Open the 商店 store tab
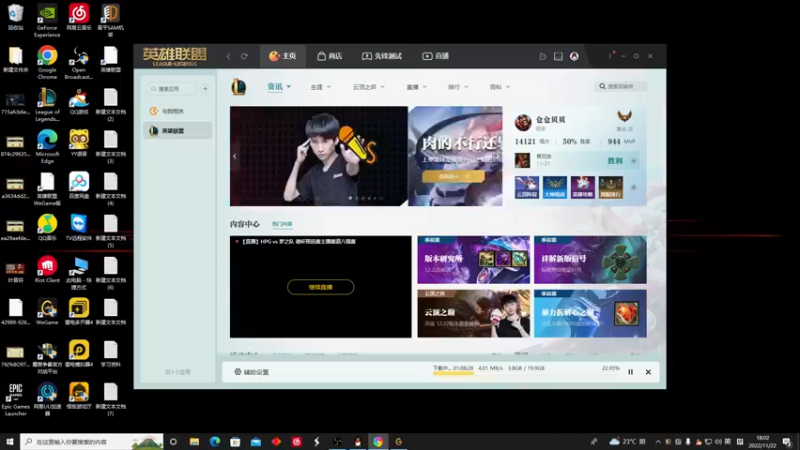Screen dimensions: 800x450 coord(330,56)
